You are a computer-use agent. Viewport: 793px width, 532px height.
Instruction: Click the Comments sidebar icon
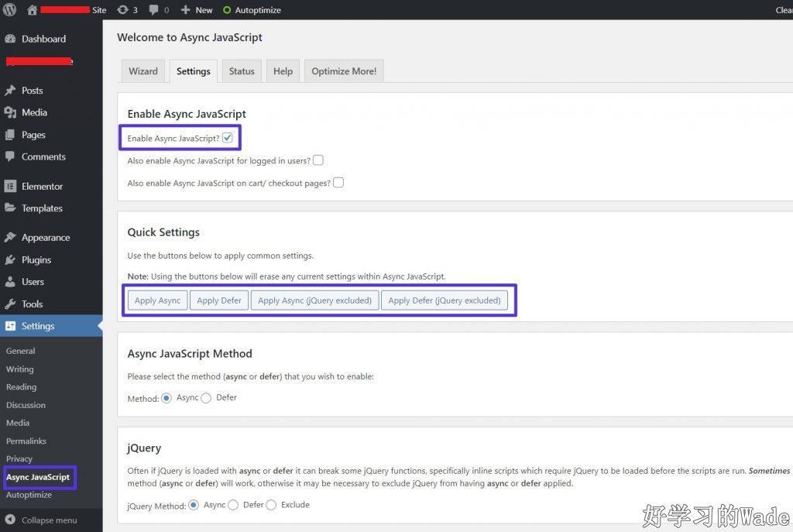(10, 156)
